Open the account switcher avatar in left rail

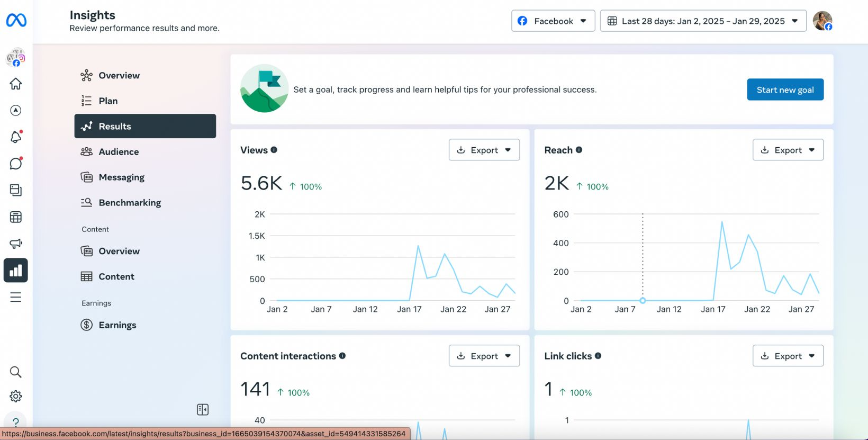pos(16,57)
